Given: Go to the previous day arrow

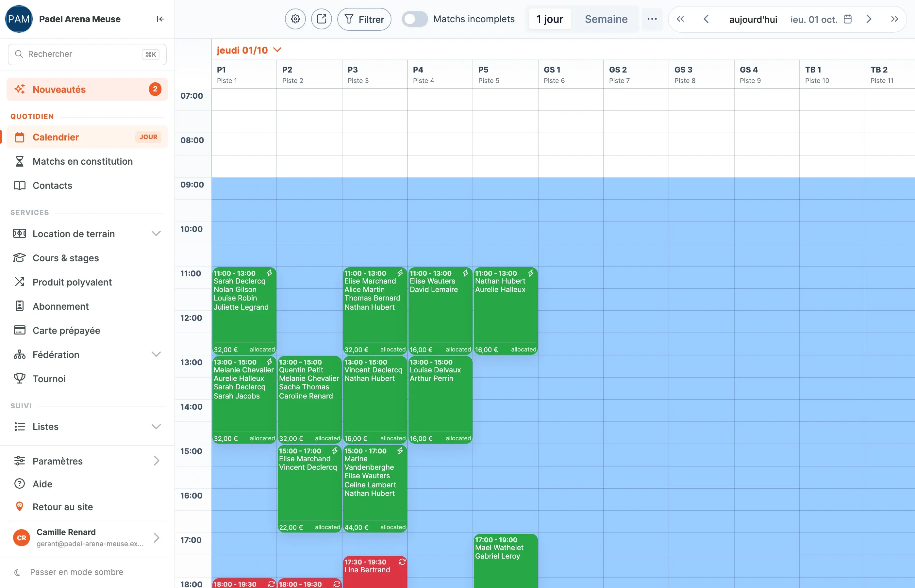Looking at the screenshot, I should coord(706,19).
